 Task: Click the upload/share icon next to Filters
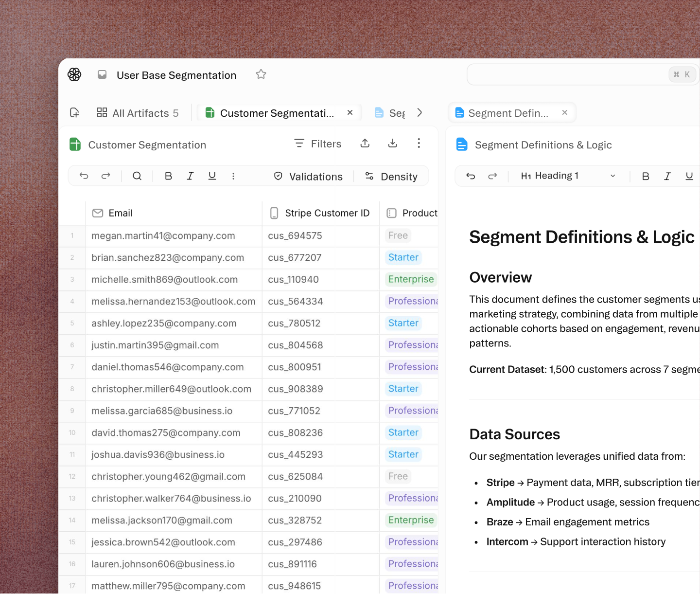click(365, 143)
